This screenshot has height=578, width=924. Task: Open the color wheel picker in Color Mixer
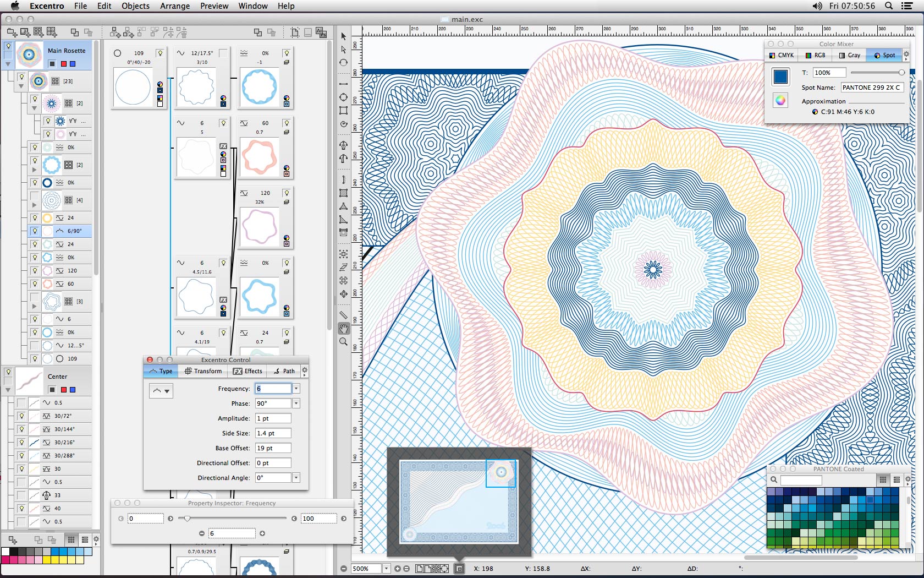(780, 100)
